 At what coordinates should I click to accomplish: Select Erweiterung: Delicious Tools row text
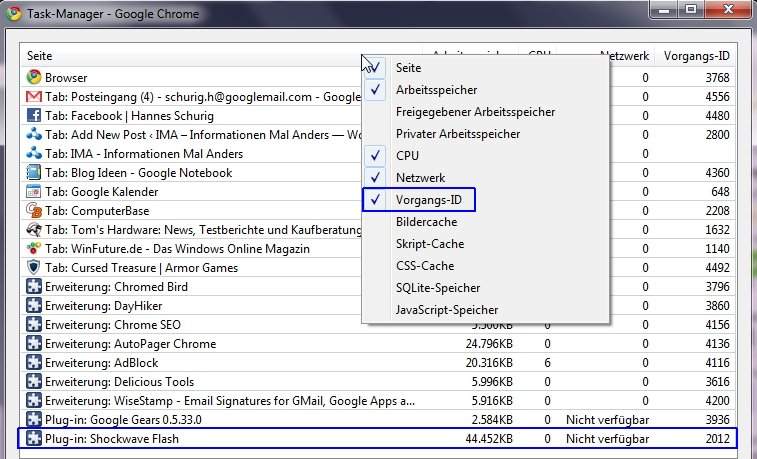tap(119, 381)
